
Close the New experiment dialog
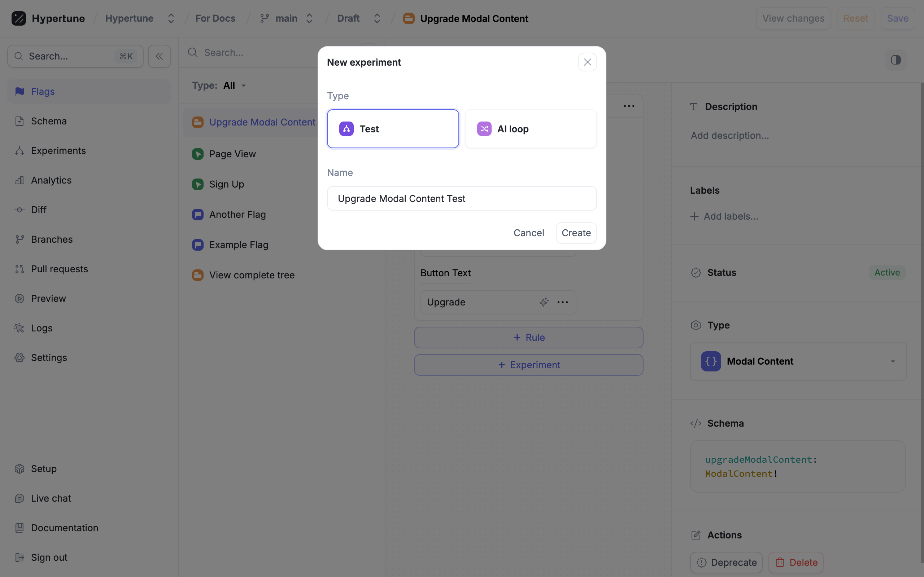pyautogui.click(x=587, y=62)
